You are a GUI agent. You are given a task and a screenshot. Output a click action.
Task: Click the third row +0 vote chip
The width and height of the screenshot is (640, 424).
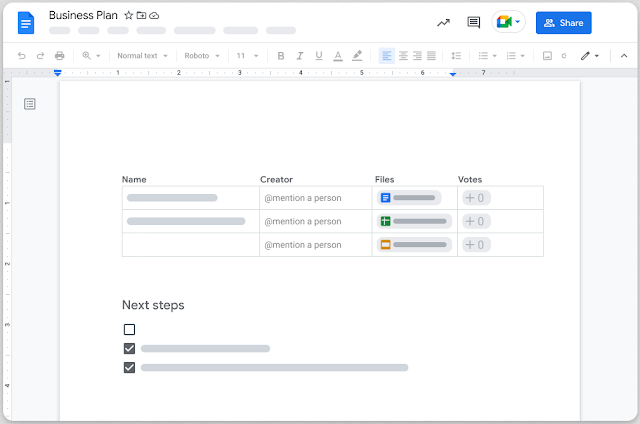pos(476,245)
